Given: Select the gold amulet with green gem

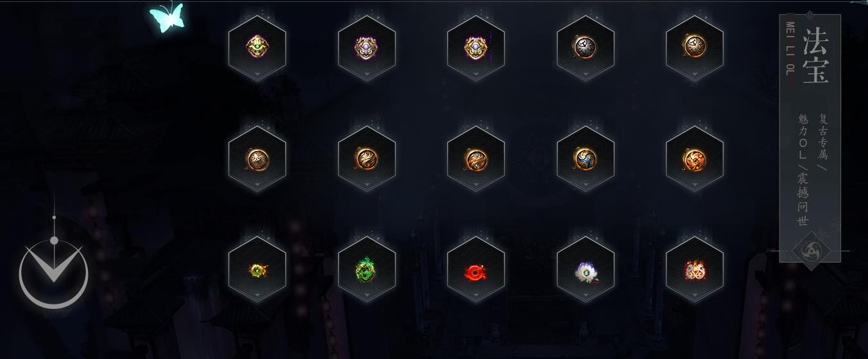Looking at the screenshot, I should click(x=257, y=46).
